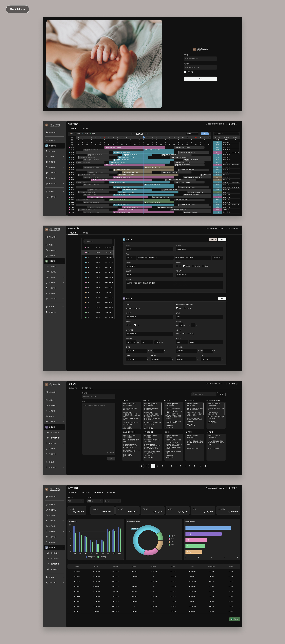
Task: Click 금일 button on 입실 현황판
Action: tap(205, 134)
